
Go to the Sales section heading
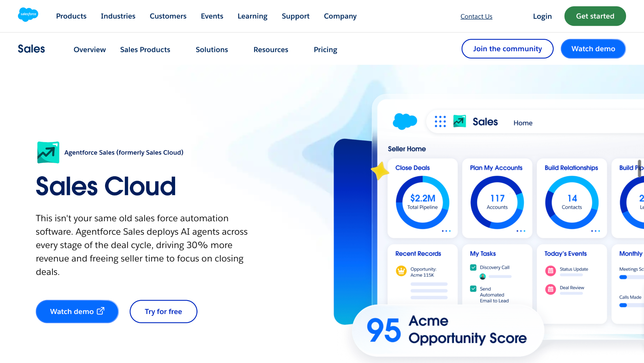click(31, 49)
